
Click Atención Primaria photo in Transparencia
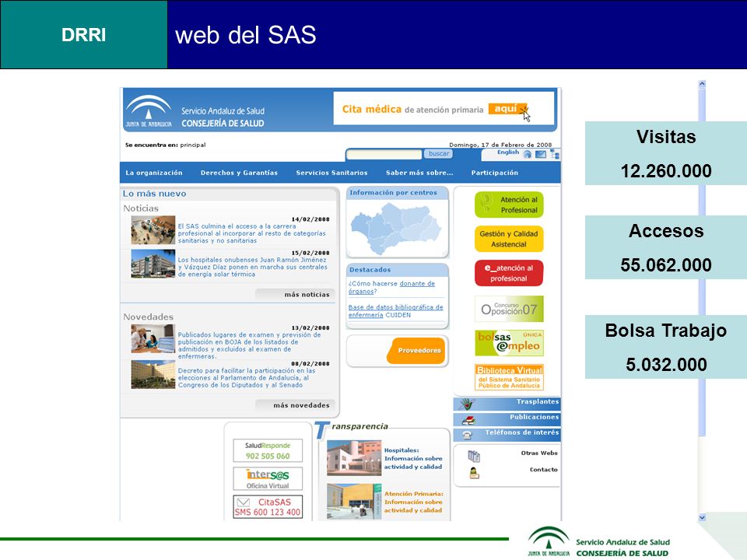(354, 502)
